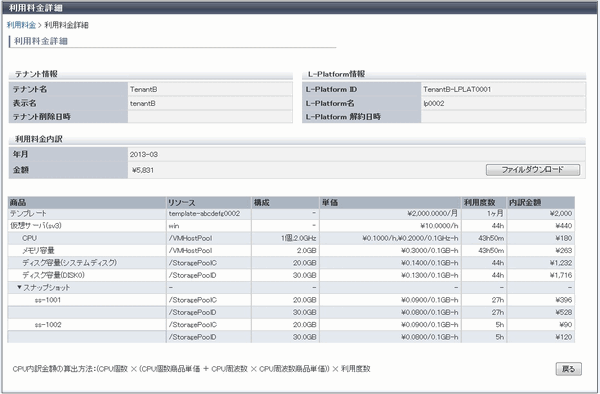This screenshot has width=600, height=394.
Task: Click the ディスク容量(DISK0) row
Action: 291,275
